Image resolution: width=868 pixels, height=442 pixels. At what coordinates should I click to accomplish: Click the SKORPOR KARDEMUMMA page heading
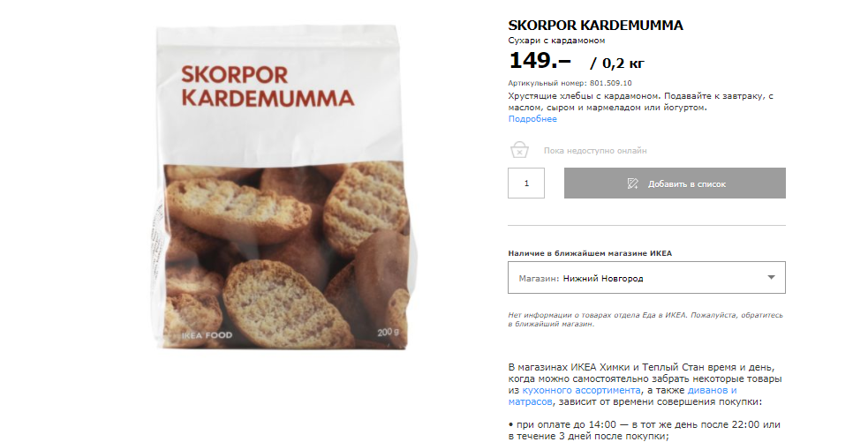point(596,25)
